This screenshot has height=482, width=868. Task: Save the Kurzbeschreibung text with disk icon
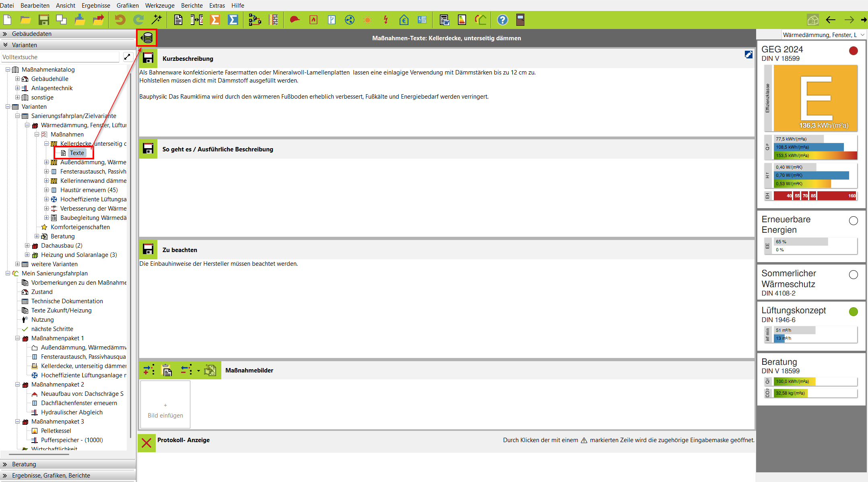(x=148, y=58)
